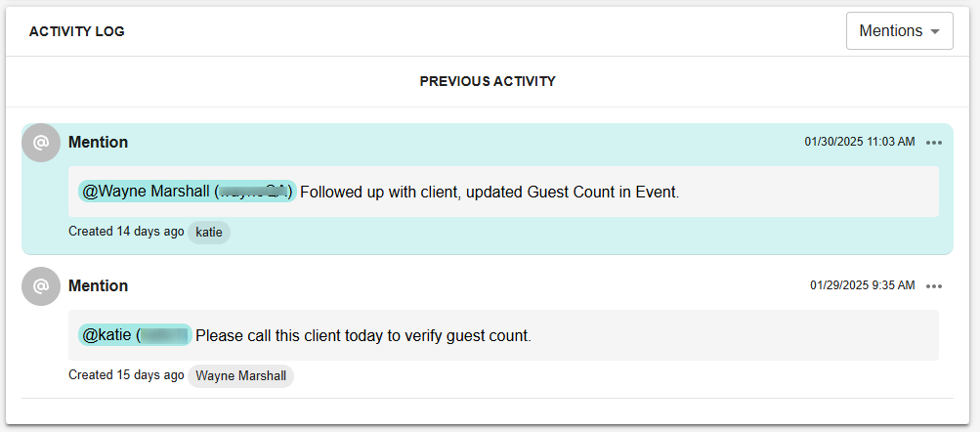Click the 01/30/2025 11:03 AM timestamp
The height and width of the screenshot is (432, 980).
[x=860, y=142]
